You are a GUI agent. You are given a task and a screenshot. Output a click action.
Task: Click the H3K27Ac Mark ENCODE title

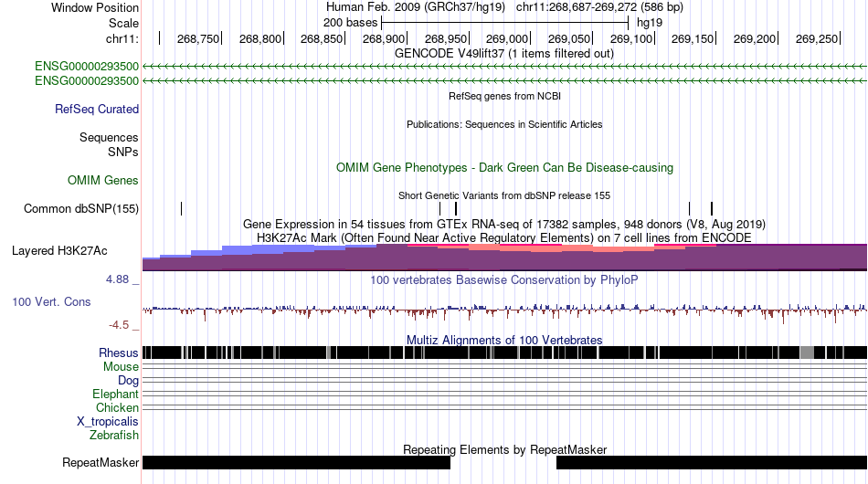[504, 237]
